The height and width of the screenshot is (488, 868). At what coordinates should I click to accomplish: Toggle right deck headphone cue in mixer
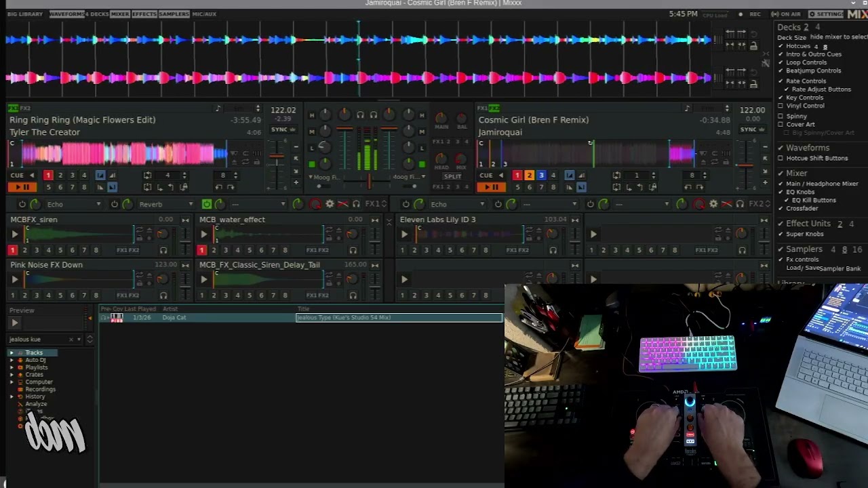[x=373, y=115]
